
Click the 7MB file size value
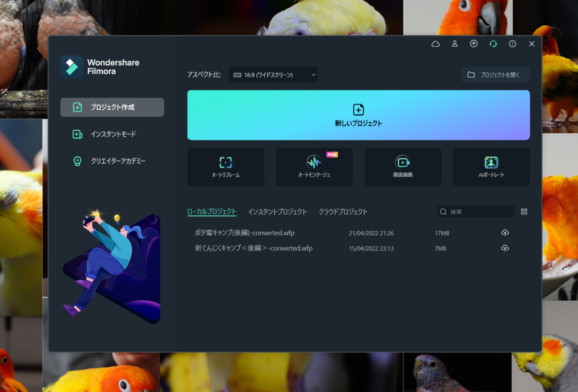click(x=440, y=249)
